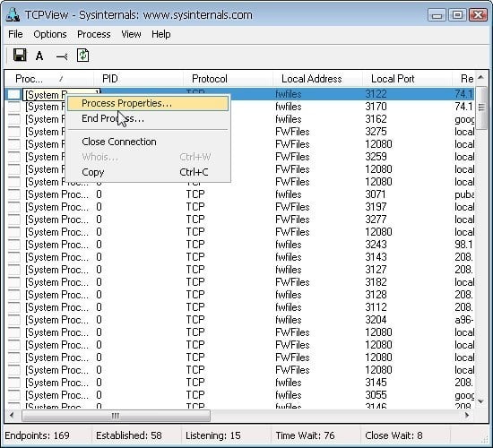Click the local port 3197 cell
Viewport: 493px width, 448px height.
point(376,207)
